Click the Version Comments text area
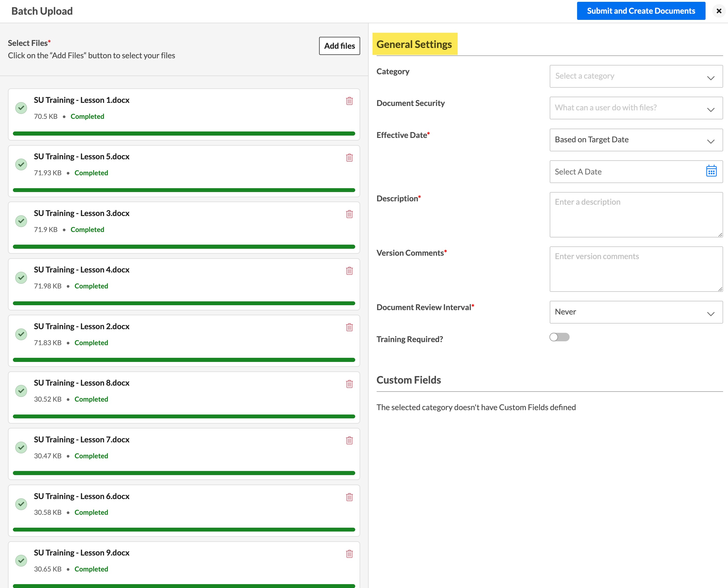 pyautogui.click(x=636, y=269)
